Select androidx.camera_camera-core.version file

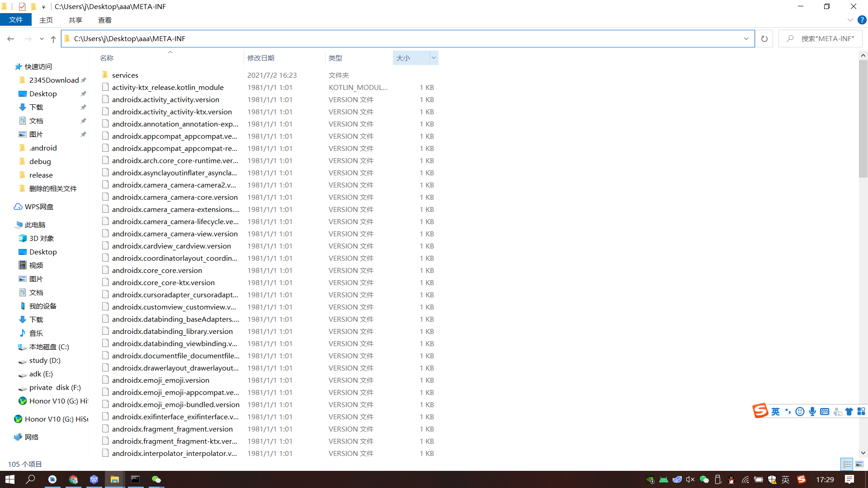[x=175, y=197]
